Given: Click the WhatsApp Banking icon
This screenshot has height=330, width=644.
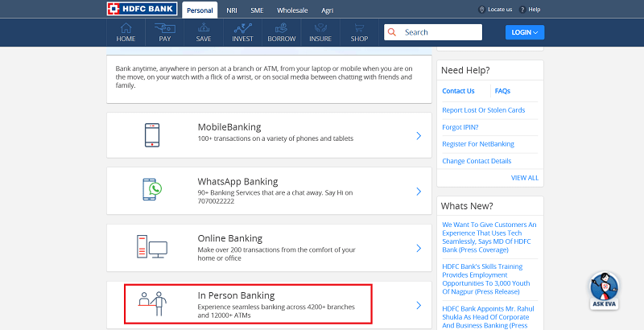Looking at the screenshot, I should pyautogui.click(x=152, y=189).
